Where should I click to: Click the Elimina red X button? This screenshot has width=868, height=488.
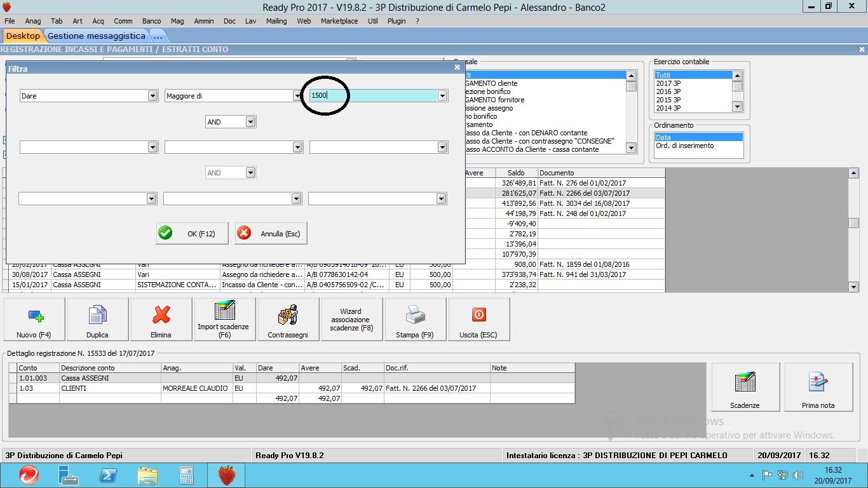(x=161, y=320)
